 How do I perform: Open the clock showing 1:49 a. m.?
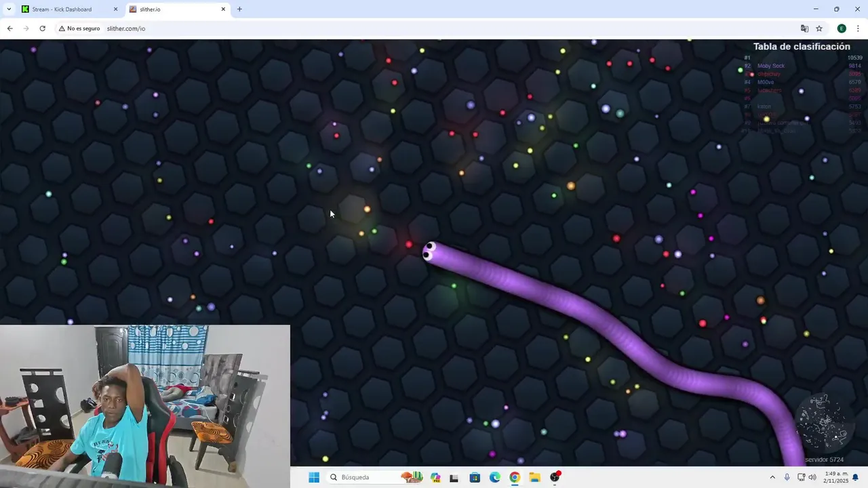click(x=836, y=477)
